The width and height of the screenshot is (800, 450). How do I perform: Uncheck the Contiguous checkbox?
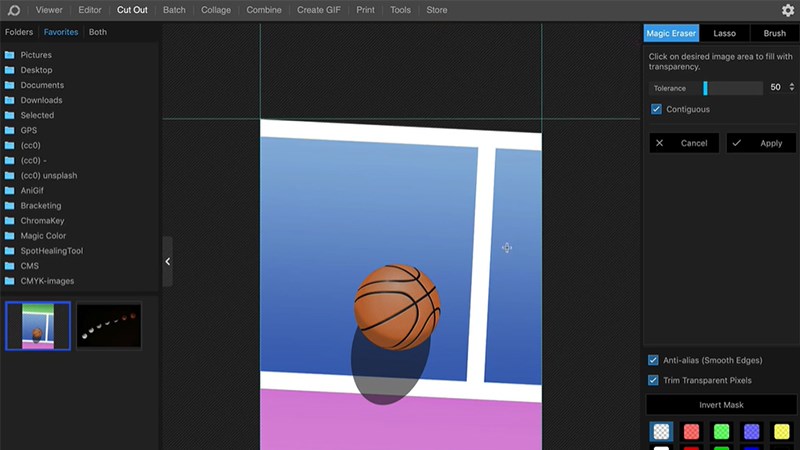coord(656,109)
